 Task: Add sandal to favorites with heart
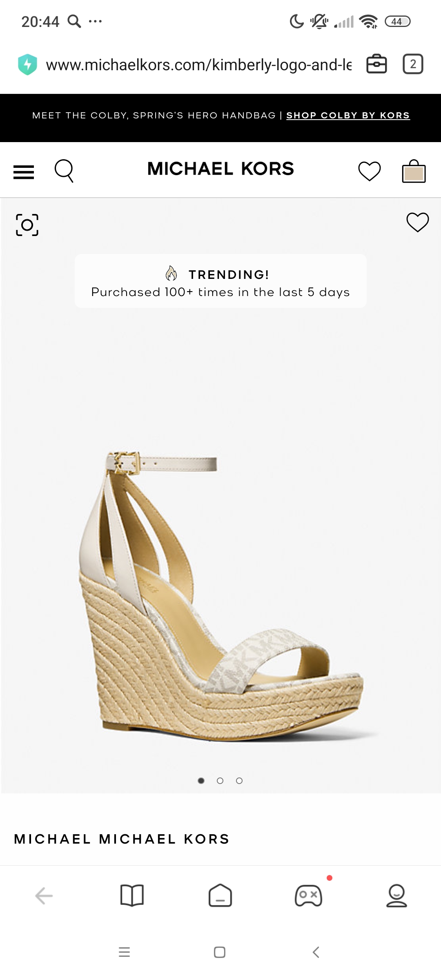[418, 222]
